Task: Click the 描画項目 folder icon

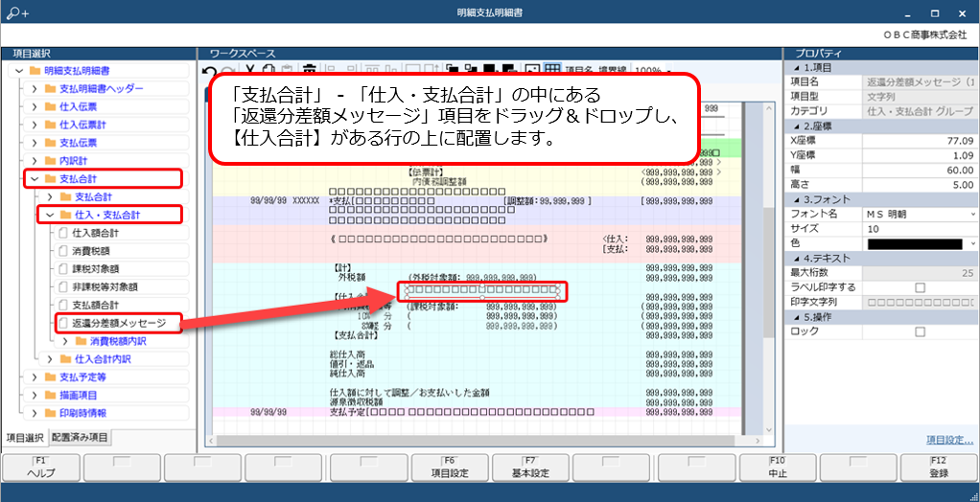Action: tap(50, 396)
